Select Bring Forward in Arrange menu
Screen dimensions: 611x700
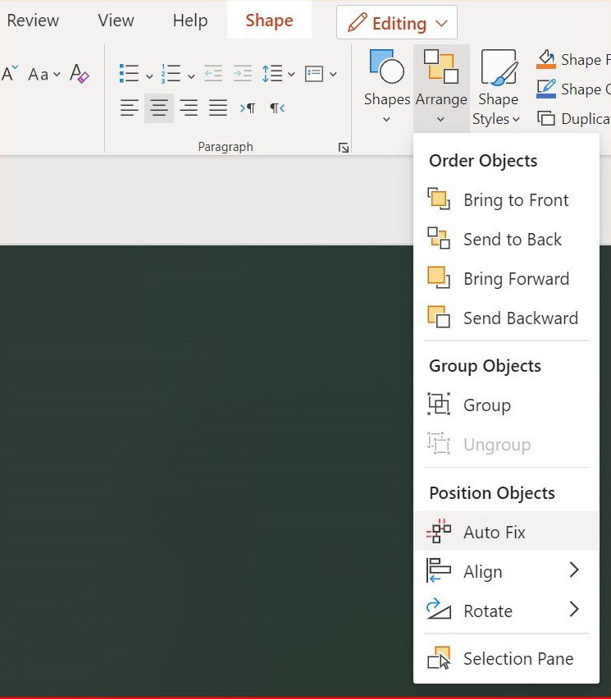tap(506, 278)
